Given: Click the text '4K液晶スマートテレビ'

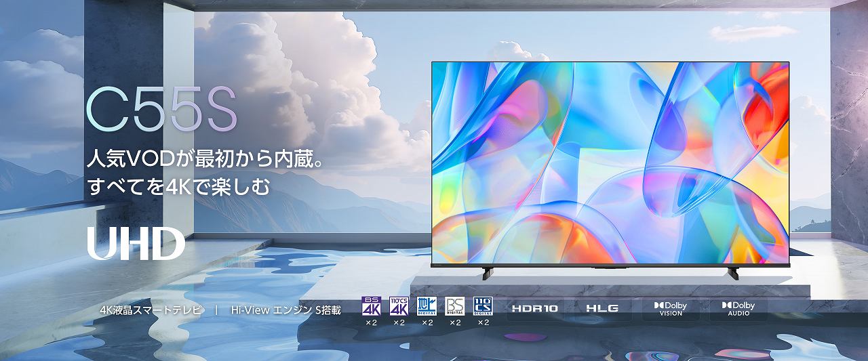Looking at the screenshot, I should coord(151,310).
